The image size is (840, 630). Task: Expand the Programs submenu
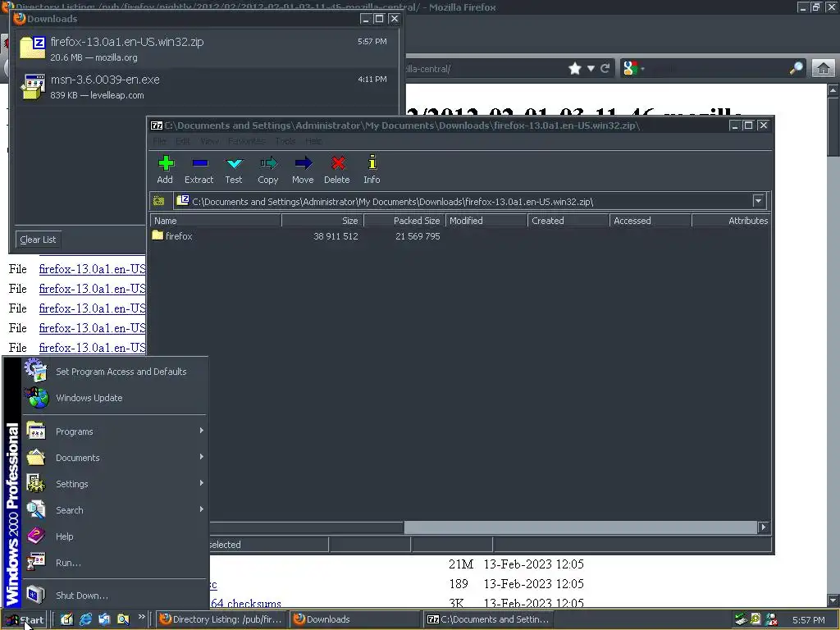pyautogui.click(x=115, y=431)
